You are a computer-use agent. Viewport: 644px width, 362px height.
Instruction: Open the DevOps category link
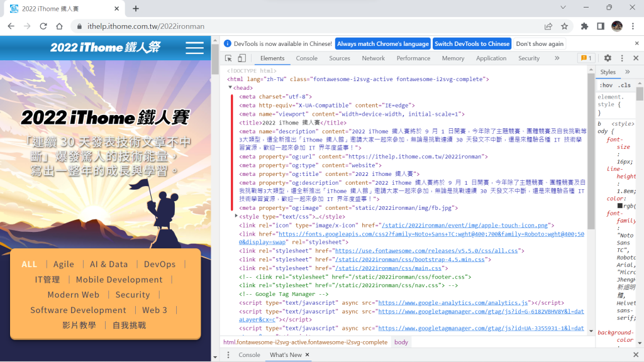[x=160, y=265]
